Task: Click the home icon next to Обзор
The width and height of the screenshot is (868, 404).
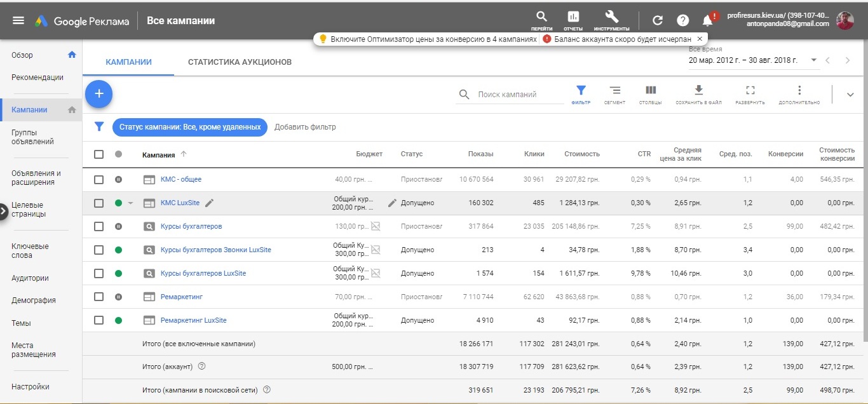Action: pos(72,55)
